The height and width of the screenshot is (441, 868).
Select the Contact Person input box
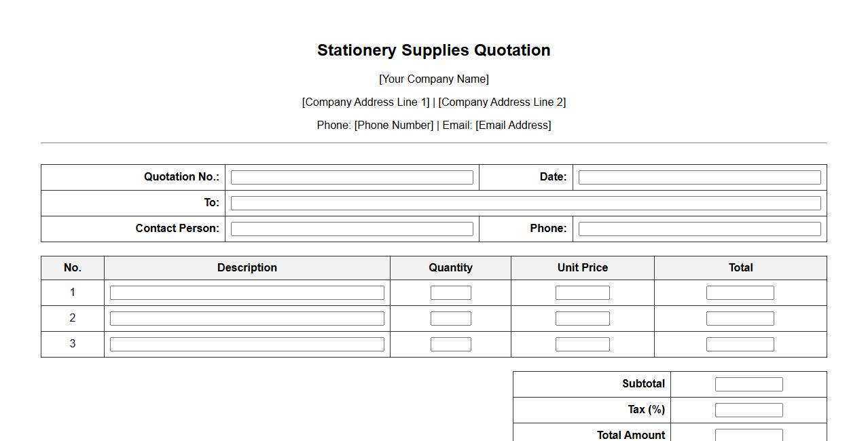click(352, 229)
